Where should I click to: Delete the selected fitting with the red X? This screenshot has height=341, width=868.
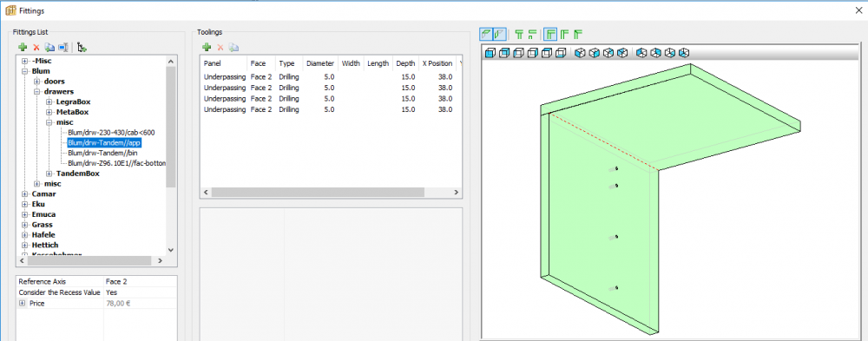[x=36, y=48]
